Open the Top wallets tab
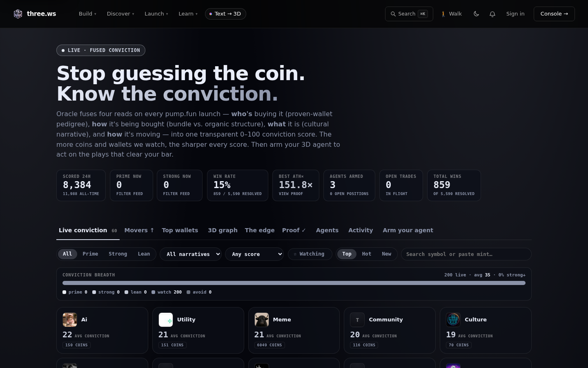This screenshot has height=368, width=588. point(180,231)
